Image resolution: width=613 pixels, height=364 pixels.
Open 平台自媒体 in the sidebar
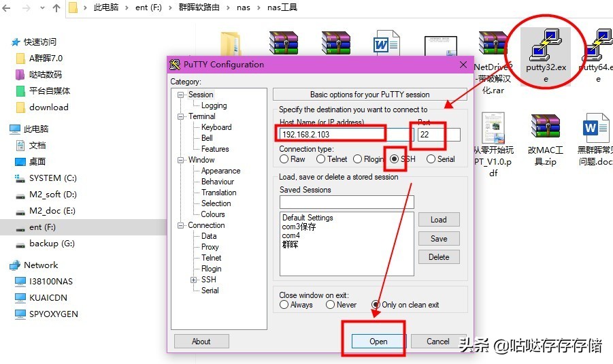tap(50, 90)
